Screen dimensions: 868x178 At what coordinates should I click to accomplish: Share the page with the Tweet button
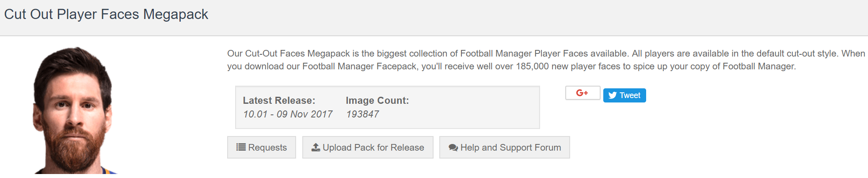click(624, 95)
